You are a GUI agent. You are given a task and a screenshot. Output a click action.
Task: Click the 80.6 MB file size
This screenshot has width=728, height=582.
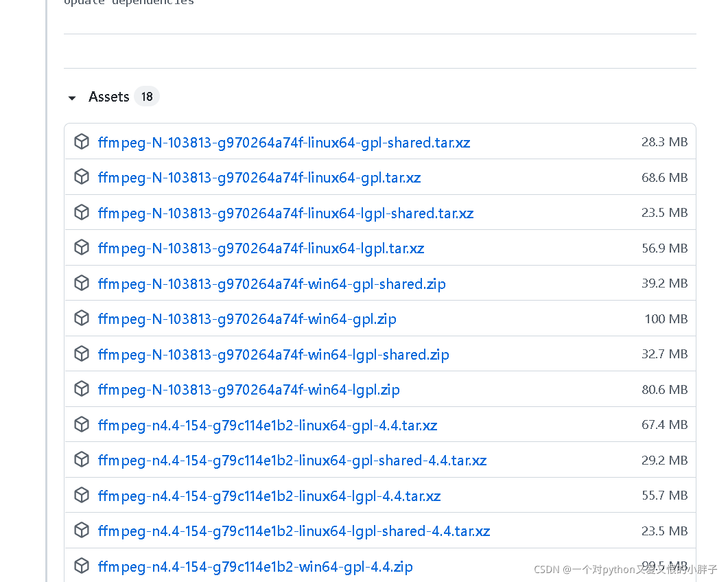tap(664, 388)
